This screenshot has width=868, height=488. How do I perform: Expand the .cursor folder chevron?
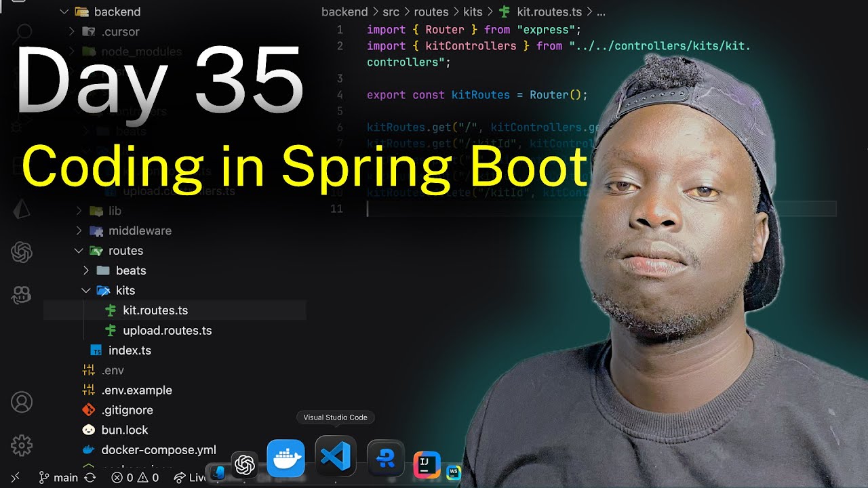coord(72,31)
